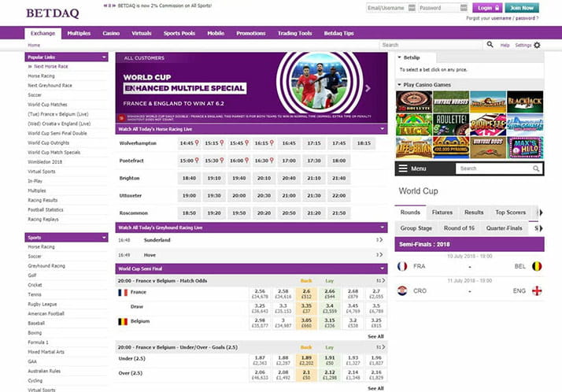Collapse the Play Casino Games panel
Viewport: 562px width, 392px height.
[399, 84]
